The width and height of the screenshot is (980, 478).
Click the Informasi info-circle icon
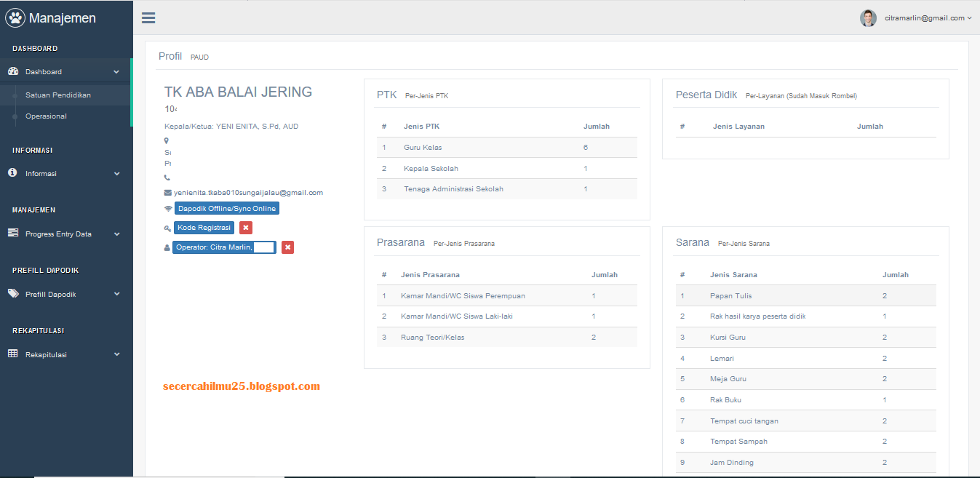(12, 173)
